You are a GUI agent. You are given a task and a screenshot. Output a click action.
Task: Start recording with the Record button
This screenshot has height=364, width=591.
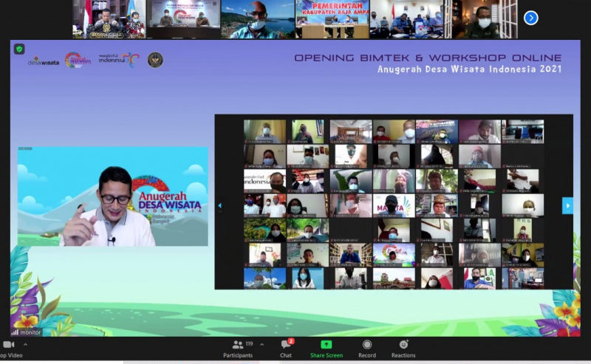pos(367,349)
